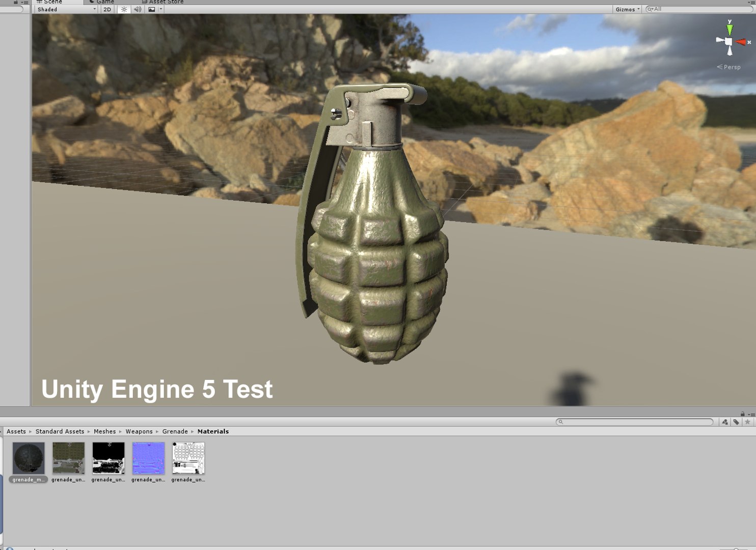Click the Search by Label tag icon
The image size is (756, 550).
pyautogui.click(x=736, y=422)
